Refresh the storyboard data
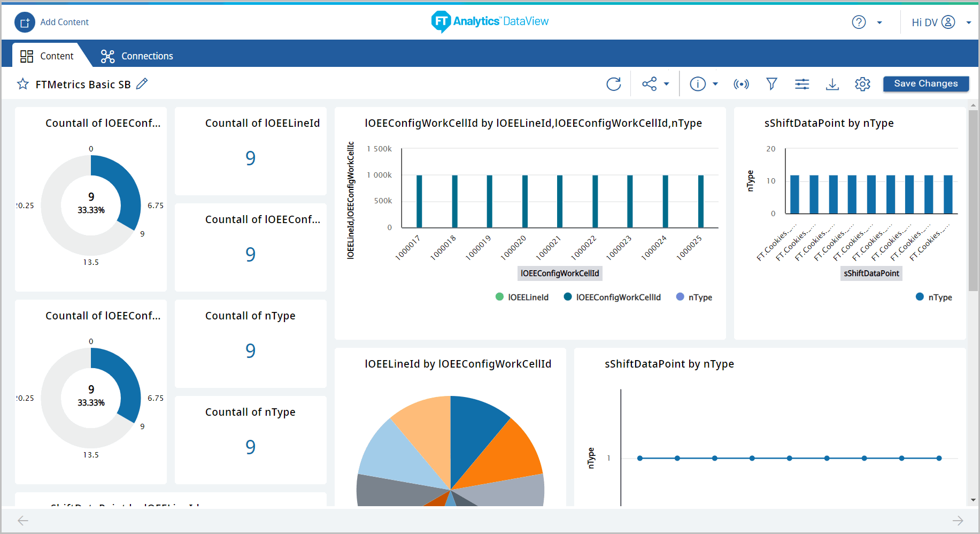Image resolution: width=980 pixels, height=534 pixels. (x=614, y=84)
